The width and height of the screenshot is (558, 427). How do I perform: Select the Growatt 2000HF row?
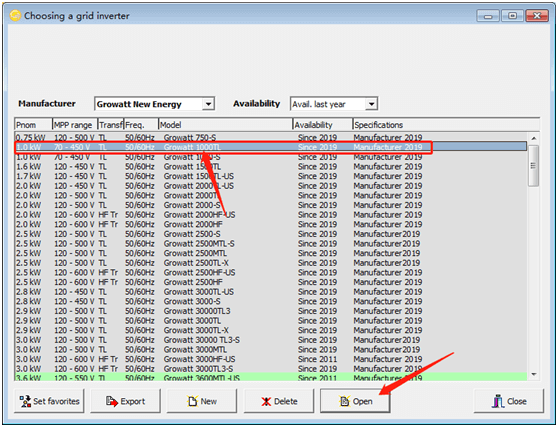pos(270,224)
